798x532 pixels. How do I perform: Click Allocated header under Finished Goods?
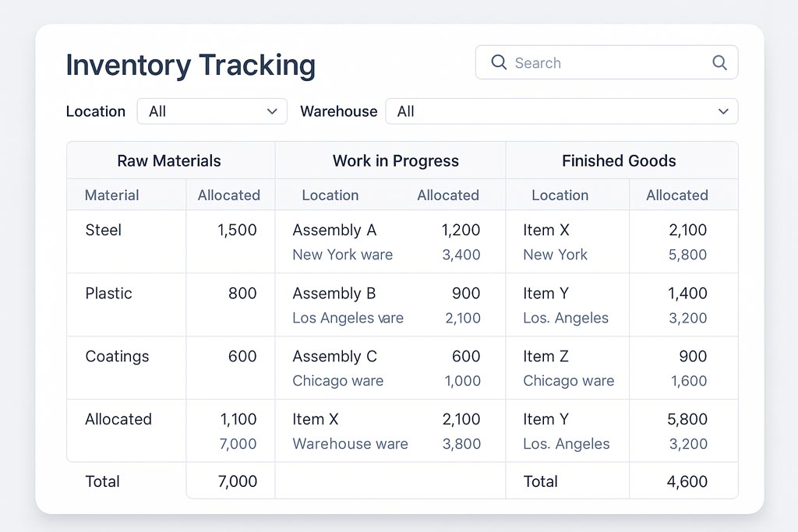click(677, 196)
